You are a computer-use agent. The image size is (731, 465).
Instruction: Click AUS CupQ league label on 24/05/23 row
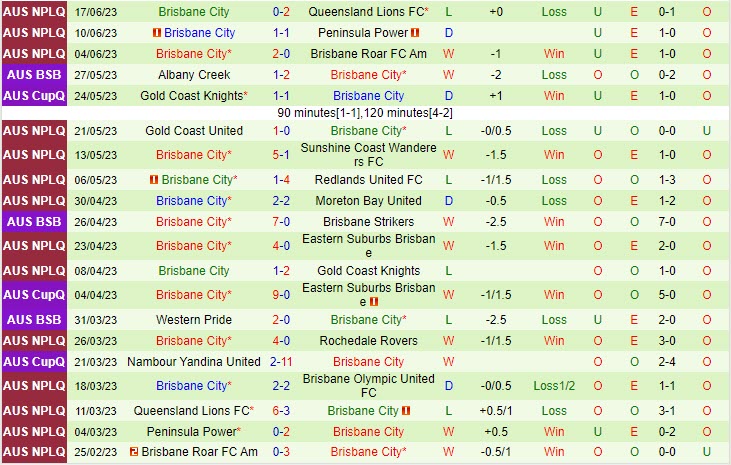[x=34, y=96]
